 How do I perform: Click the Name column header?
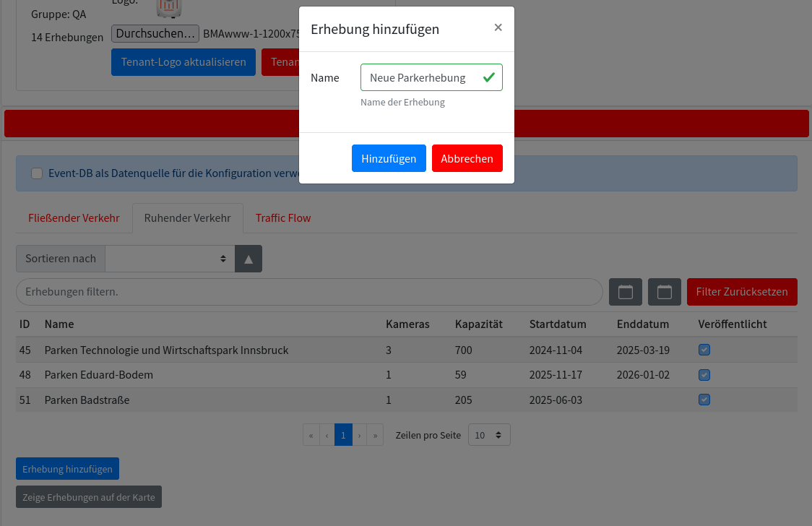click(x=59, y=324)
